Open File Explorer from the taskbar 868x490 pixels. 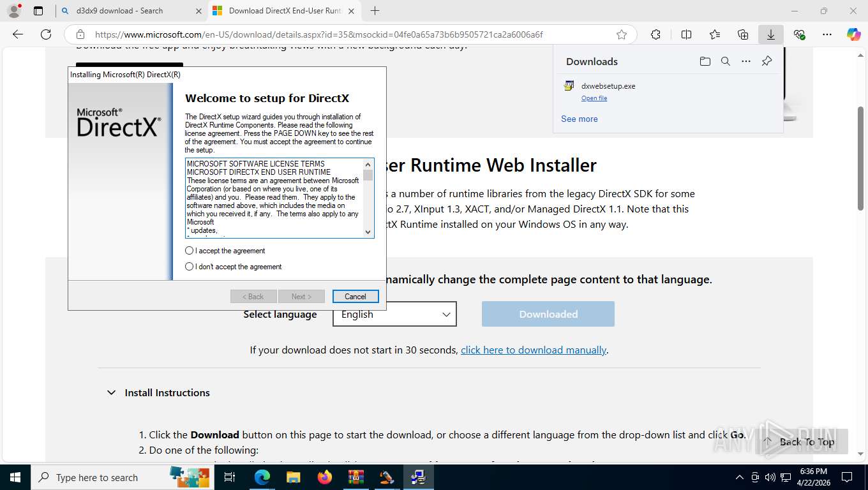coord(293,477)
